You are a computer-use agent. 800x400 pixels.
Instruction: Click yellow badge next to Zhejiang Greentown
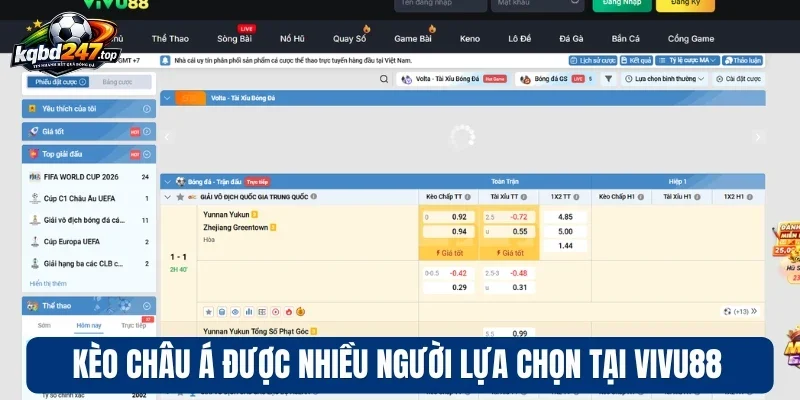[x=273, y=228]
